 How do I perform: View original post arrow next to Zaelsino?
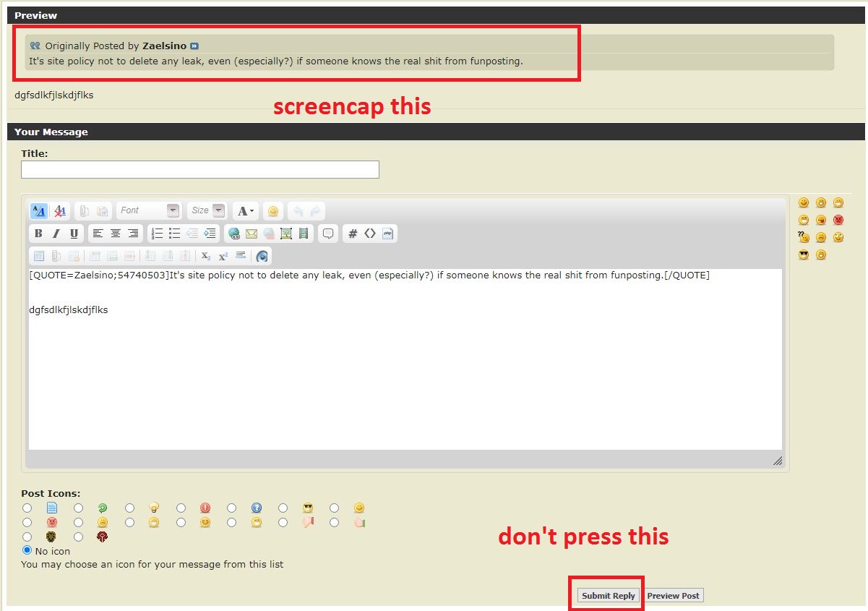pyautogui.click(x=194, y=46)
